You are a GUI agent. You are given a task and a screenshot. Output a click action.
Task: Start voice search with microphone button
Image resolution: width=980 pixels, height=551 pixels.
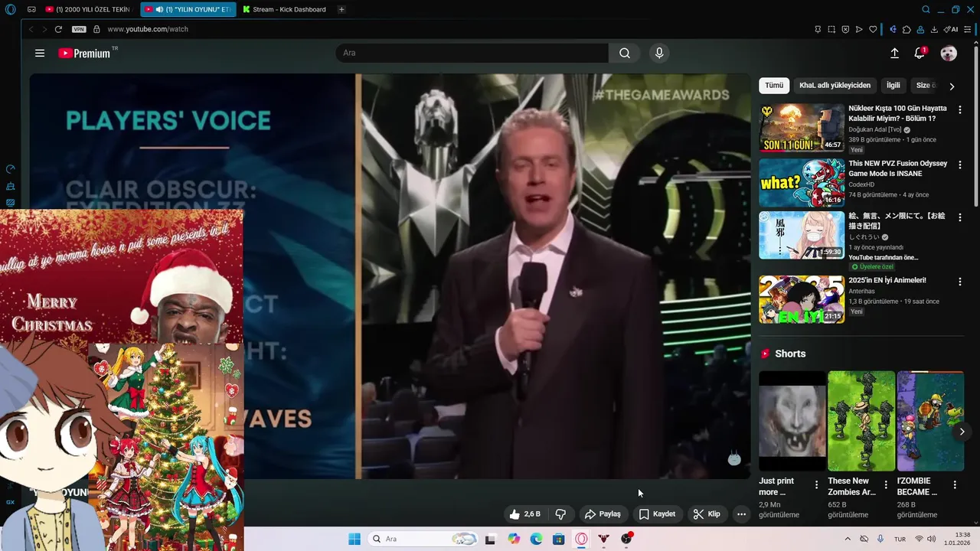click(x=659, y=53)
